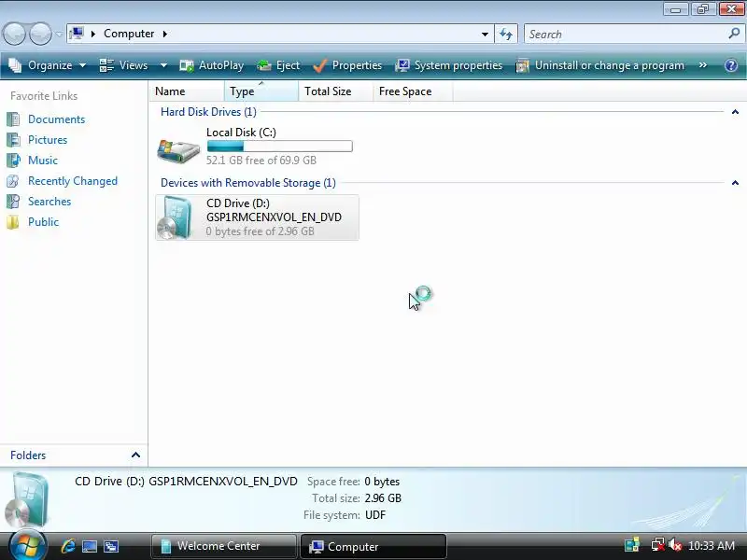Screen dimensions: 747x560
Task: Click Uninstall or change a program
Action: pos(600,65)
